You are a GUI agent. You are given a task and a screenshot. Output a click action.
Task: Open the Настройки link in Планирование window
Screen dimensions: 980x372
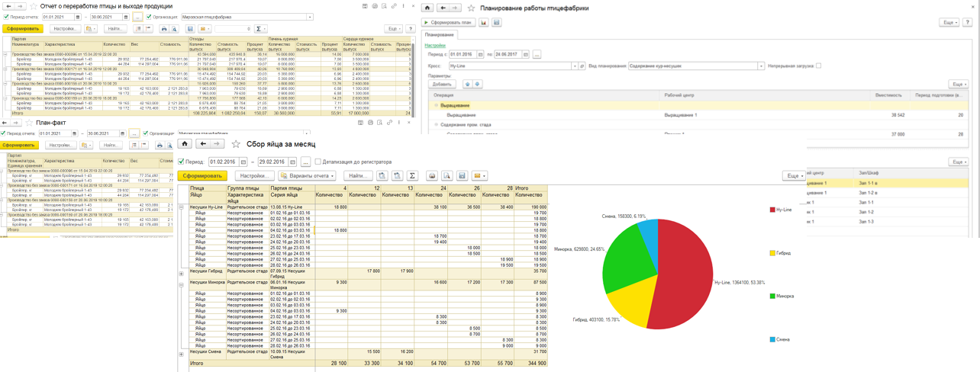[435, 46]
